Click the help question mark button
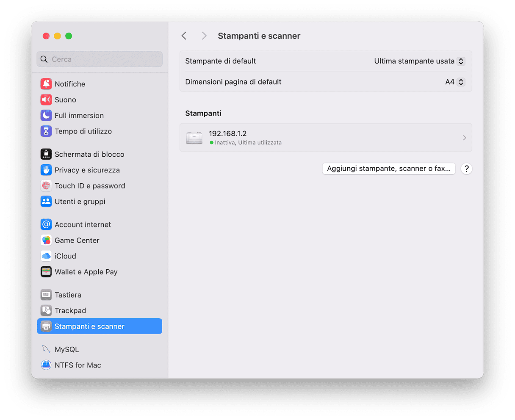 coord(466,169)
